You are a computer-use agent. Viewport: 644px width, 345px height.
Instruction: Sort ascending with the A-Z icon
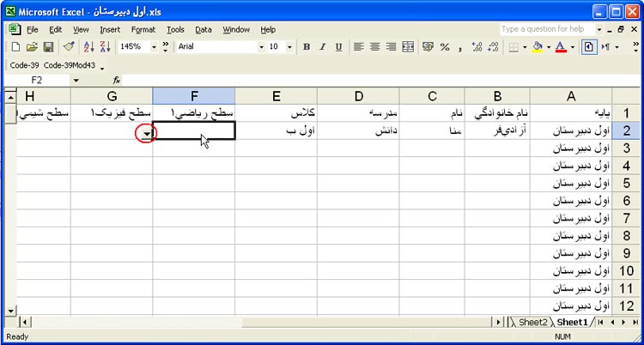88,46
